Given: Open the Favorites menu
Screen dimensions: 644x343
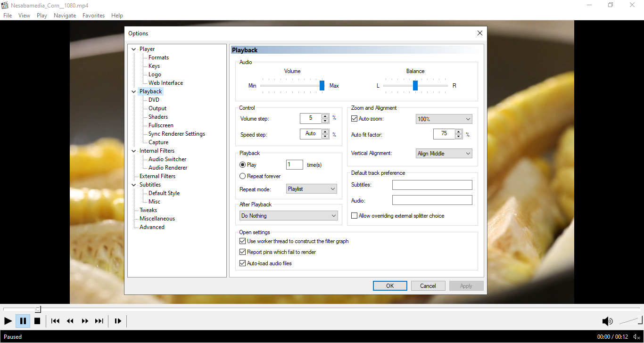Looking at the screenshot, I should 93,16.
